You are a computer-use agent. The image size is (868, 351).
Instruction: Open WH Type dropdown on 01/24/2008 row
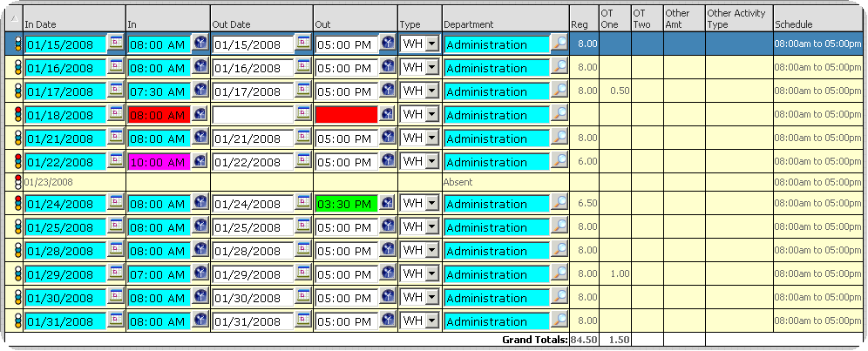click(x=431, y=204)
